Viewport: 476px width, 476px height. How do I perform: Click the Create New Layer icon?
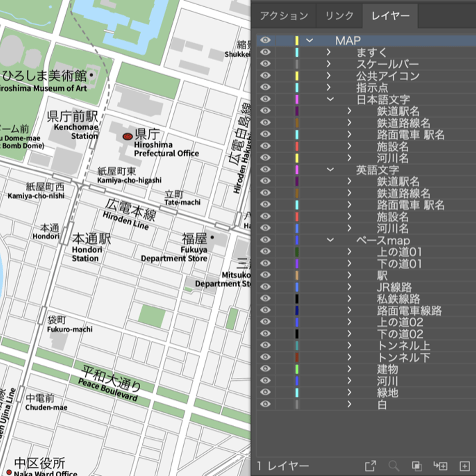pyautogui.click(x=465, y=466)
